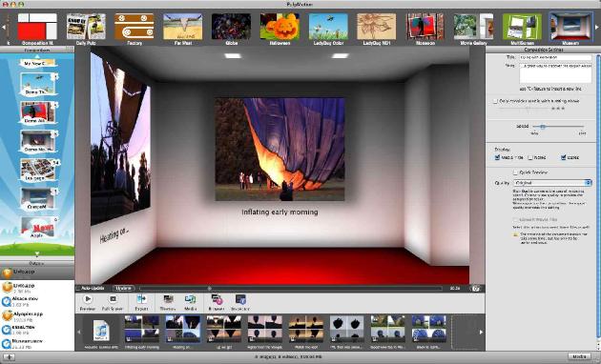The width and height of the screenshot is (601, 364).
Task: Adjust the speed slider
Action: pos(542,127)
